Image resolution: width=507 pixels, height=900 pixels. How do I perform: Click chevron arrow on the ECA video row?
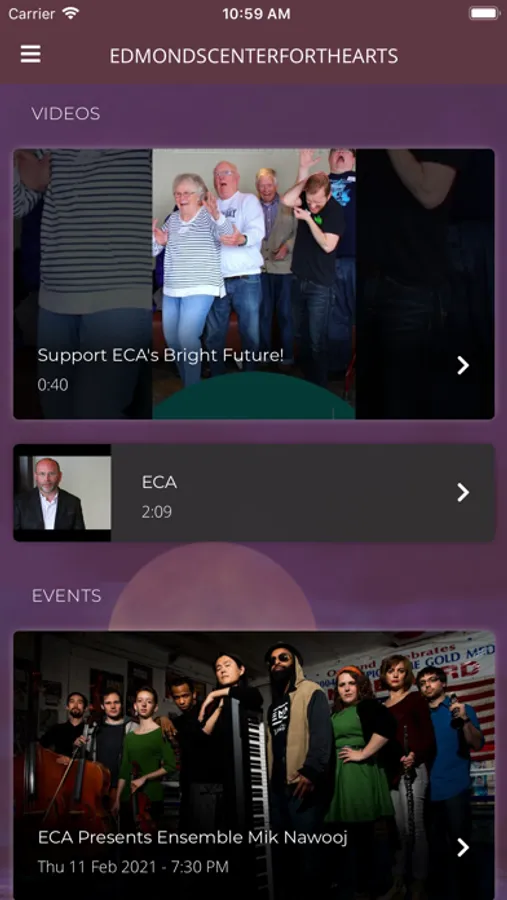[463, 492]
